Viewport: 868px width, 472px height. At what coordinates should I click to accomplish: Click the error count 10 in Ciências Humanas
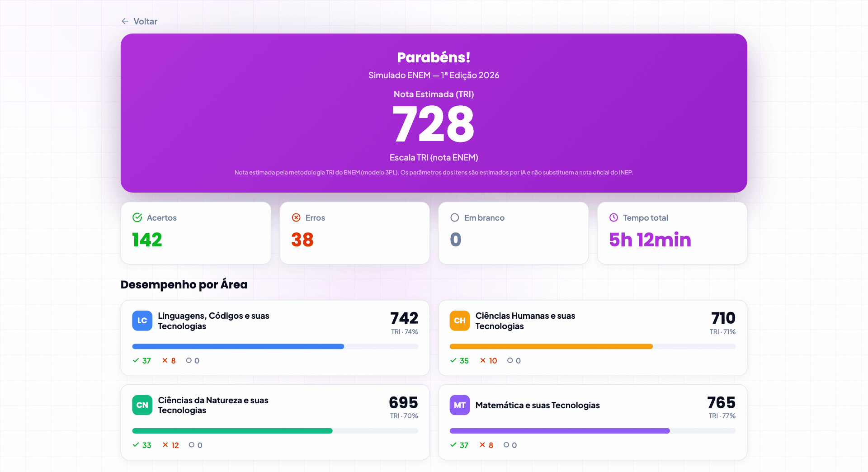493,361
